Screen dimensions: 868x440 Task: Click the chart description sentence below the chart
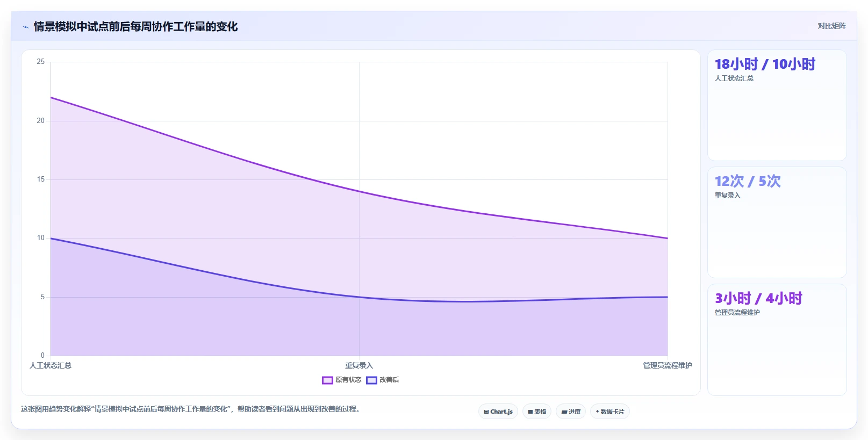190,409
